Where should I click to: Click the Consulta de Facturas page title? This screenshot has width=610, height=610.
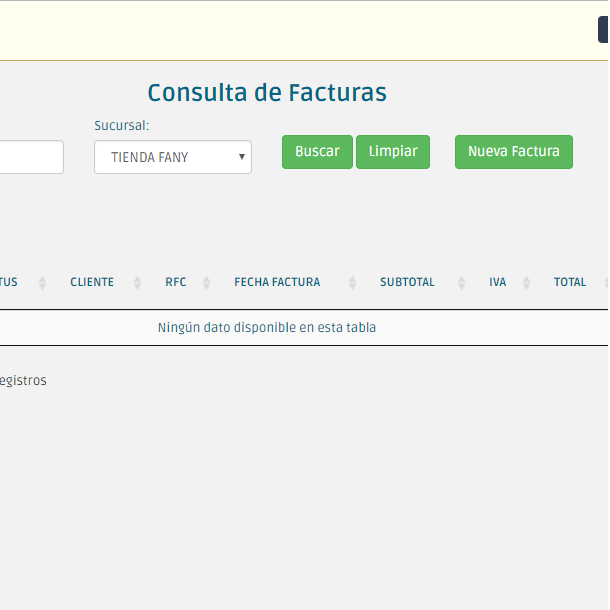267,93
